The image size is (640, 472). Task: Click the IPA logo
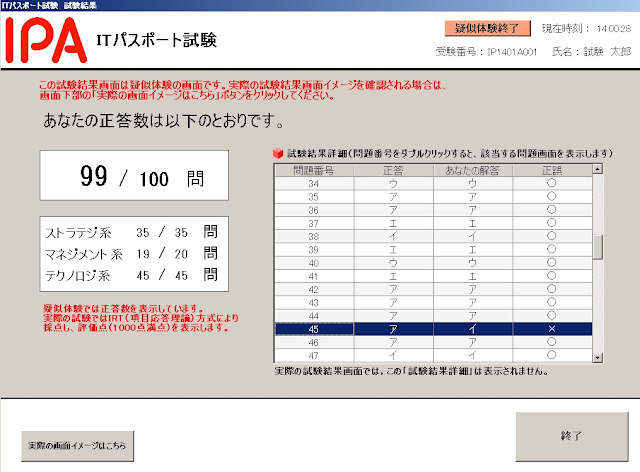tap(46, 40)
